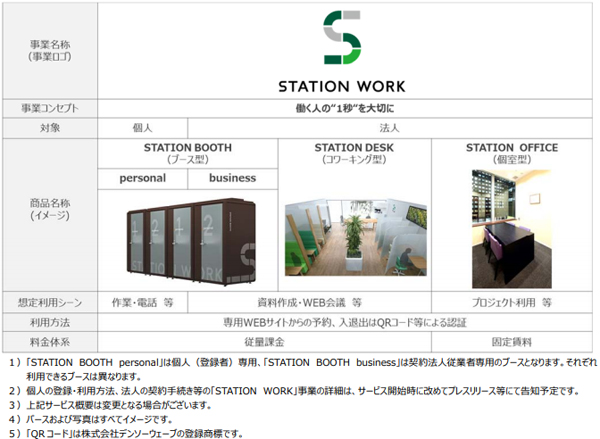
Task: Click footnote 3 '上記サービス概要は変更となる場合'
Action: [x=110, y=405]
